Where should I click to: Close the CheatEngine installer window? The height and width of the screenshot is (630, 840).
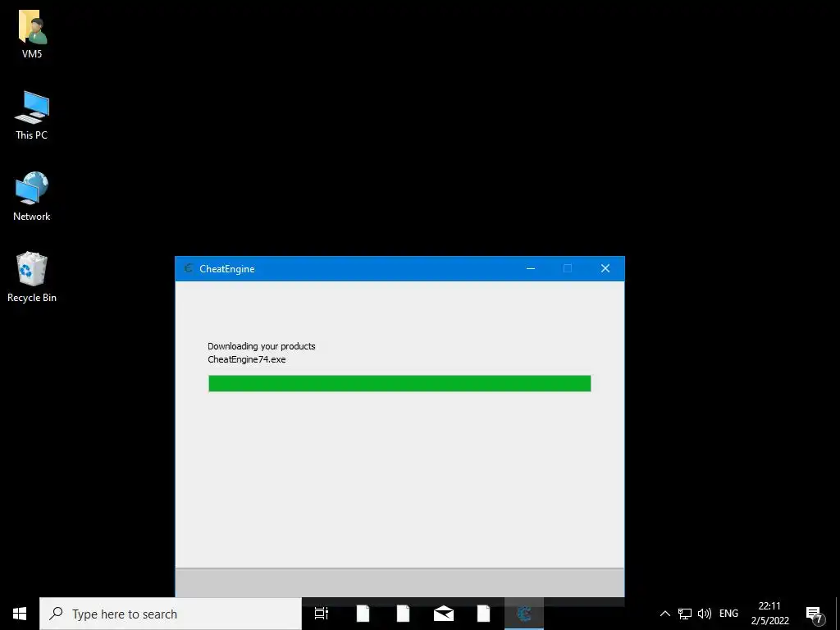(605, 268)
